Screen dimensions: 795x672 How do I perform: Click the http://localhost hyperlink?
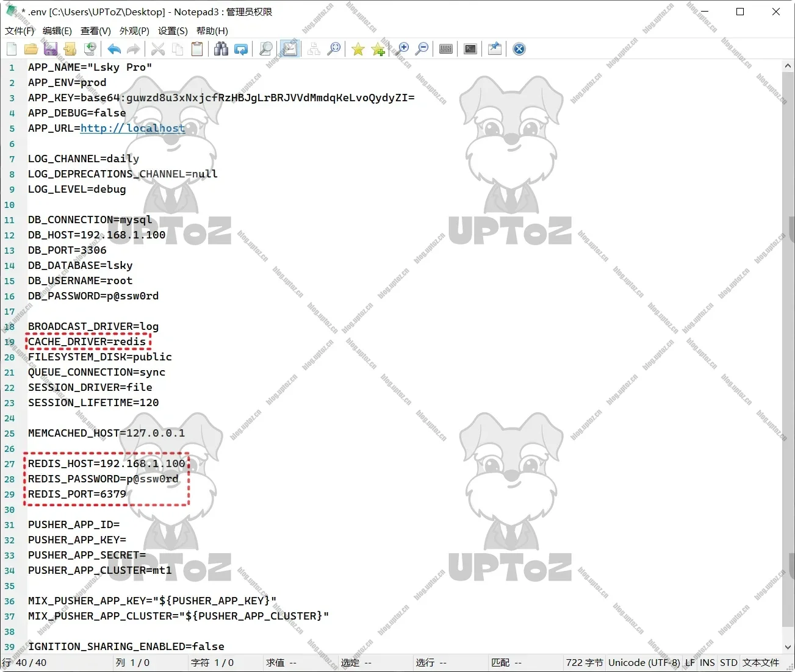click(132, 128)
